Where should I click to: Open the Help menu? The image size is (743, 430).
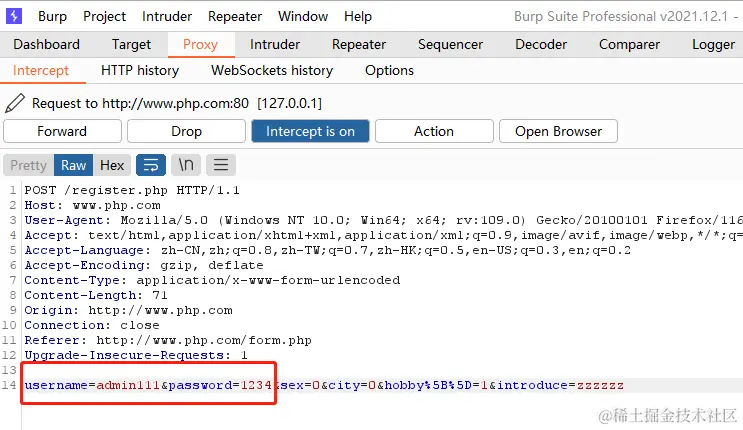pyautogui.click(x=358, y=16)
